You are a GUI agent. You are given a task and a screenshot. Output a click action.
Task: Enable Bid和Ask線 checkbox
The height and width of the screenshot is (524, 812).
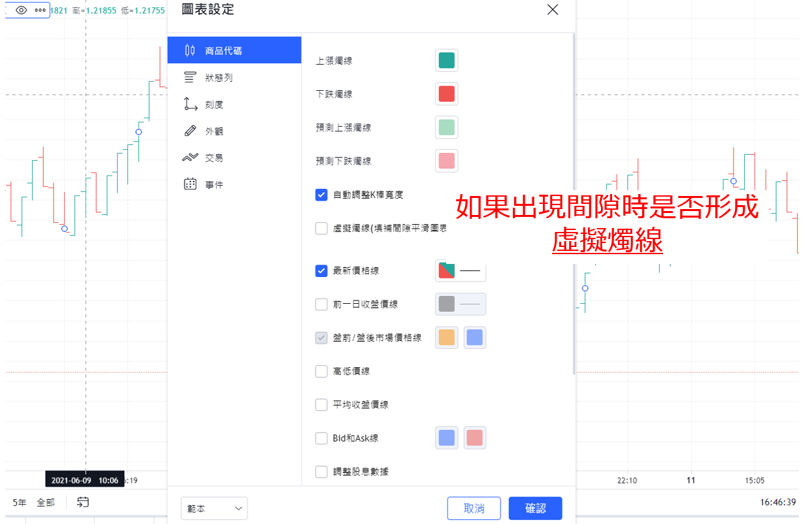pos(321,438)
